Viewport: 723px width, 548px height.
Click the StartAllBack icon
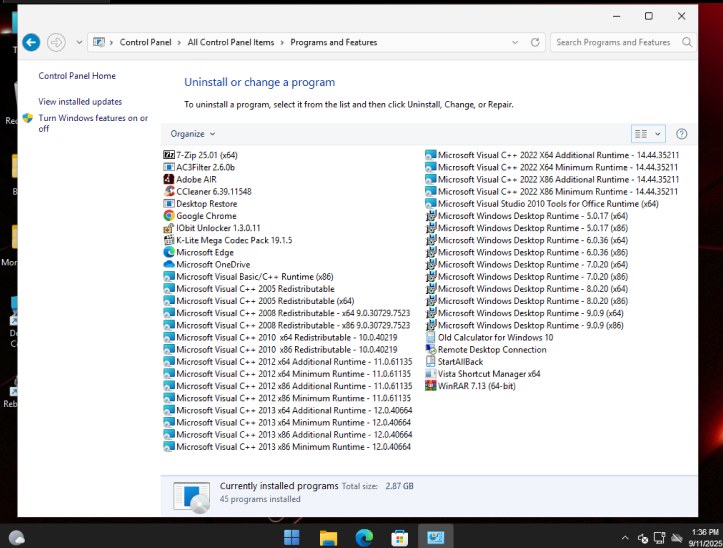pyautogui.click(x=431, y=362)
